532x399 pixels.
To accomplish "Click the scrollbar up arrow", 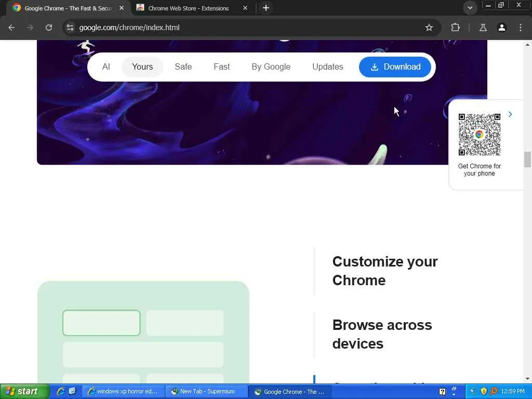I will (x=527, y=45).
